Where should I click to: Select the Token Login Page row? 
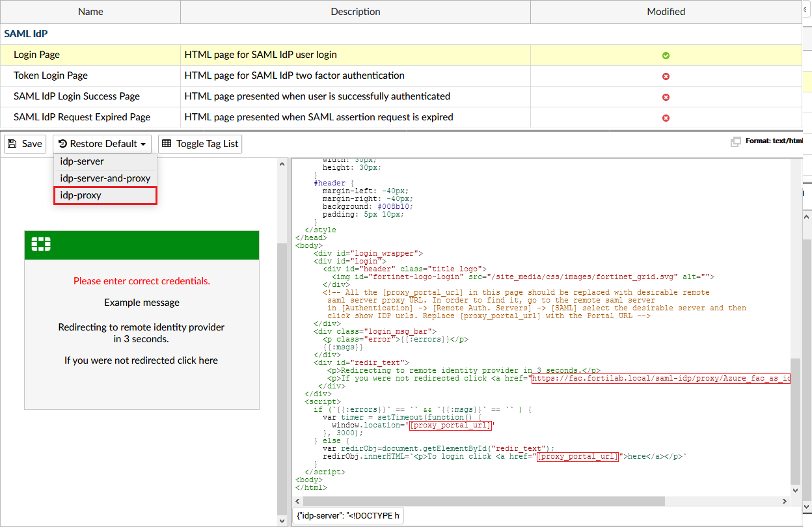51,75
